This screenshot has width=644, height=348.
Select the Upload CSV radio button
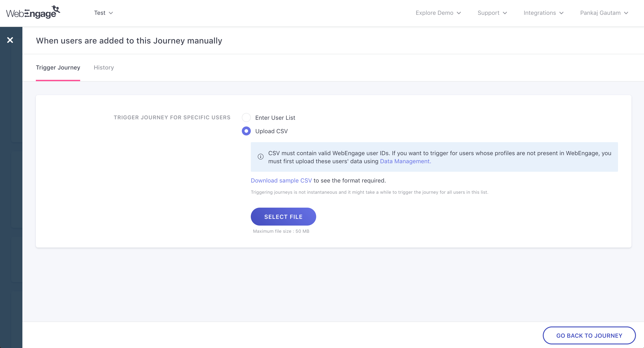click(246, 131)
